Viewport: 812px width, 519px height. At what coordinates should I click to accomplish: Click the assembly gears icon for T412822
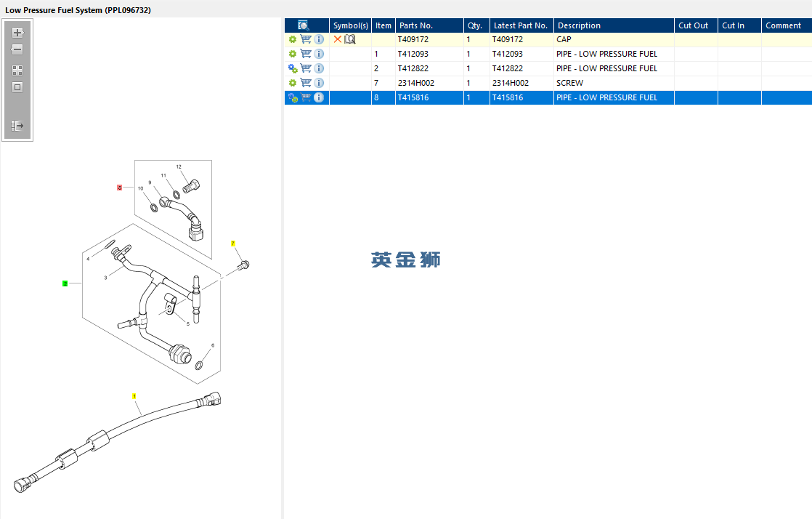(x=293, y=68)
